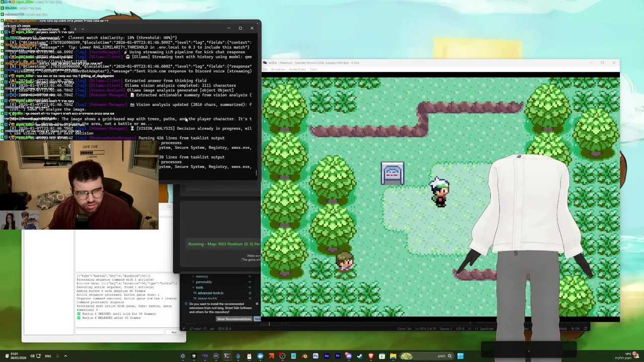The width and height of the screenshot is (644, 362).
Task: Open Docker Desktop from the taskbar
Action: point(260,356)
